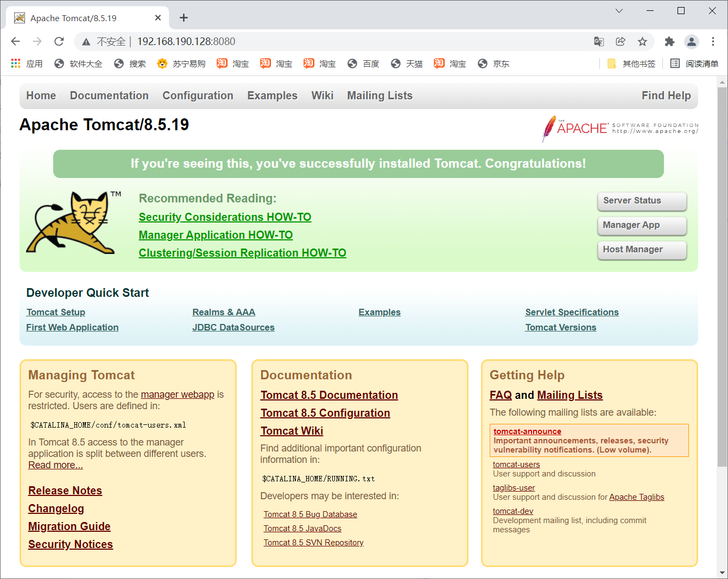The image size is (728, 579).
Task: Open Tomcat 8.5 Documentation link
Action: pyautogui.click(x=329, y=395)
